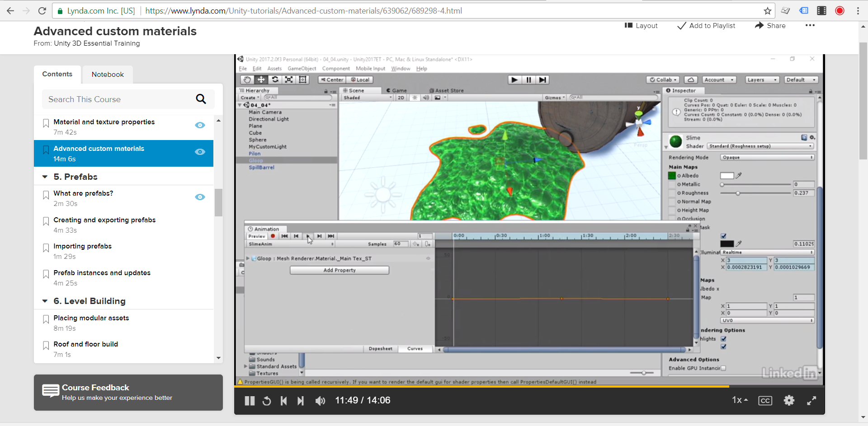The height and width of the screenshot is (426, 868).
Task: Toggle watched eye on Material and texture properties
Action: click(200, 125)
